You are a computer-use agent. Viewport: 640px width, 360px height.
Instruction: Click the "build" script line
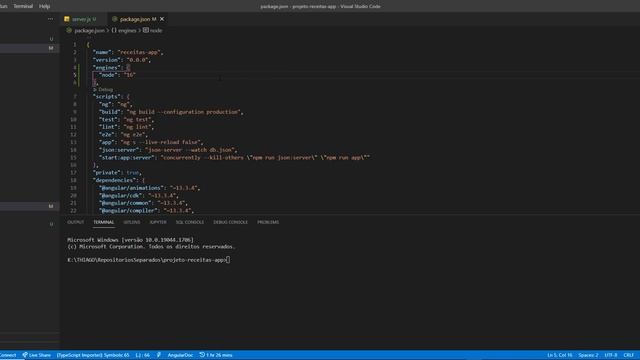(171, 112)
